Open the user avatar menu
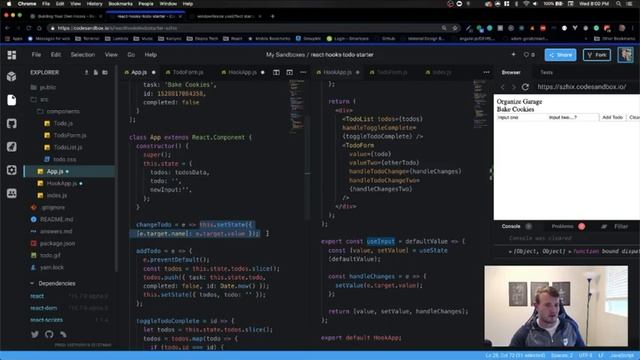 (625, 55)
